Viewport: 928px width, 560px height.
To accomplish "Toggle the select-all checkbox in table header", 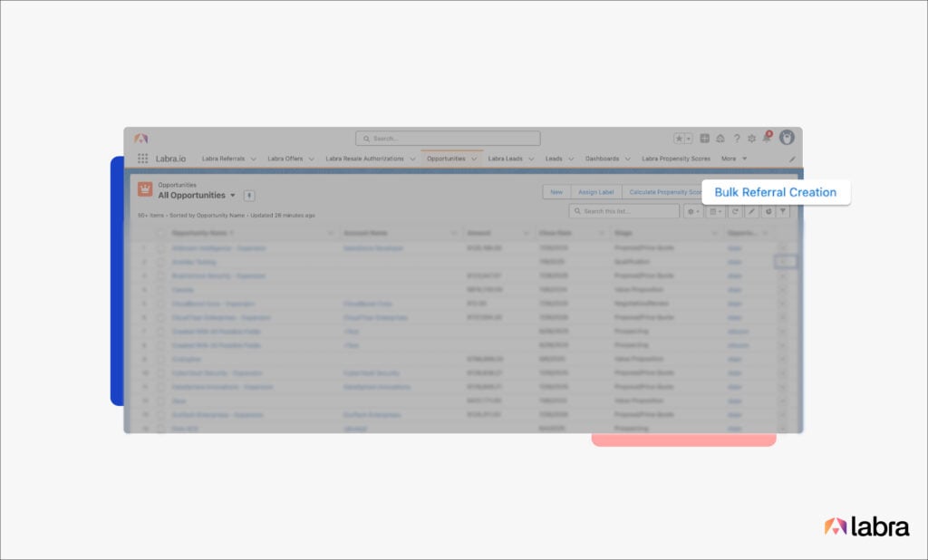I will pyautogui.click(x=161, y=233).
